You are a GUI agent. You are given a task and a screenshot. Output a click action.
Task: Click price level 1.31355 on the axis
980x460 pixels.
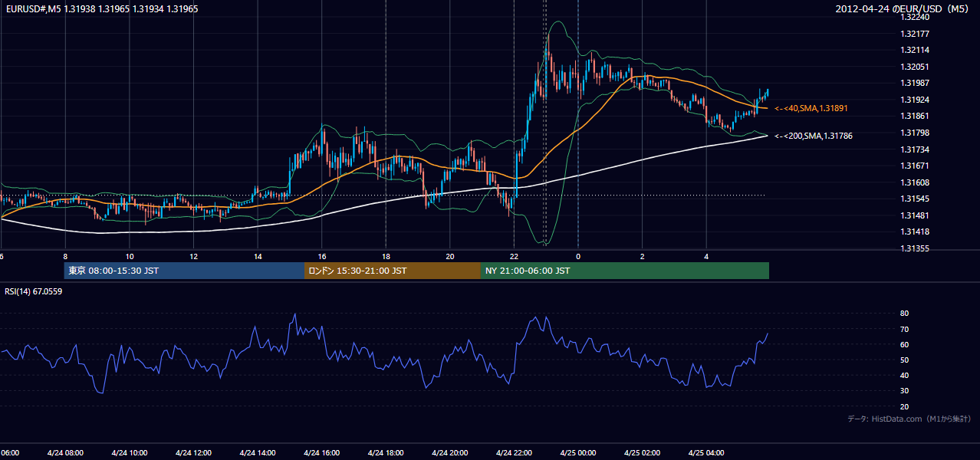(915, 248)
